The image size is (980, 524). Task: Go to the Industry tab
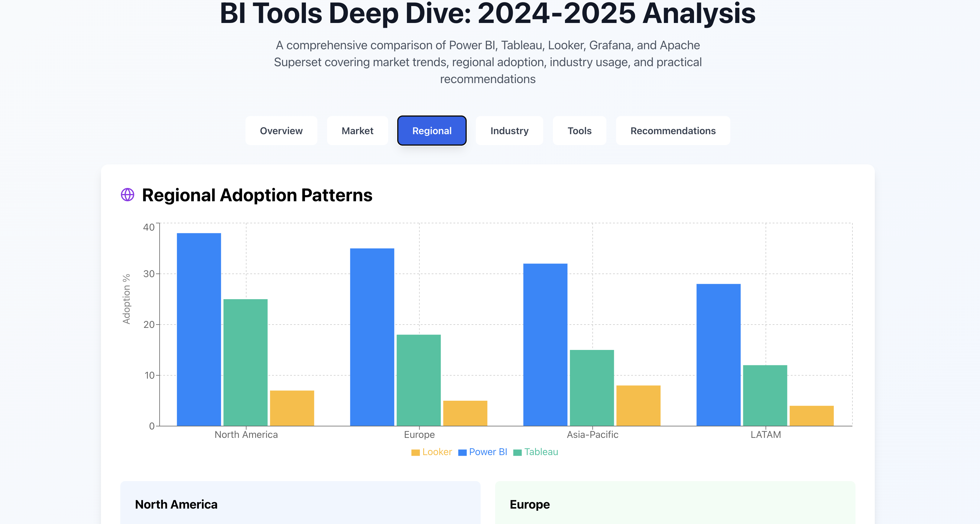click(509, 131)
